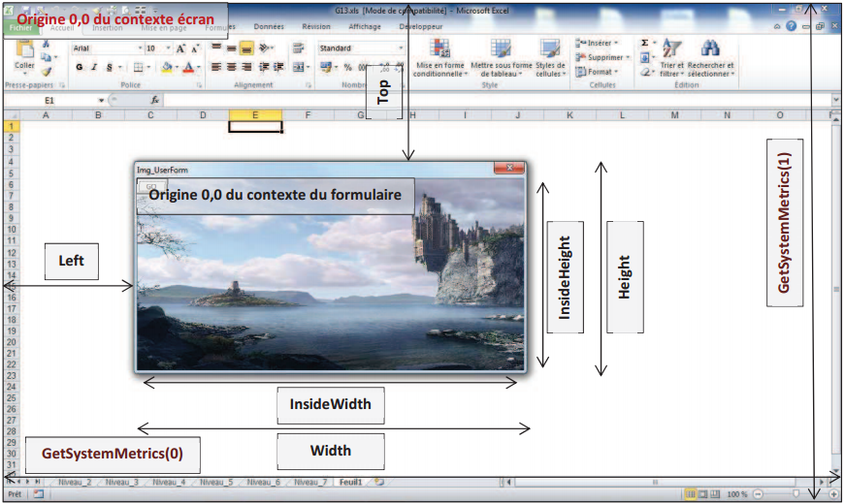Open the Excel help question mark icon
This screenshot has width=845, height=504.
(792, 27)
